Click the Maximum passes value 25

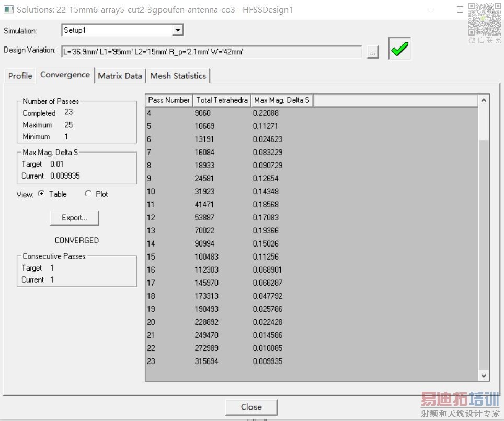pos(68,125)
